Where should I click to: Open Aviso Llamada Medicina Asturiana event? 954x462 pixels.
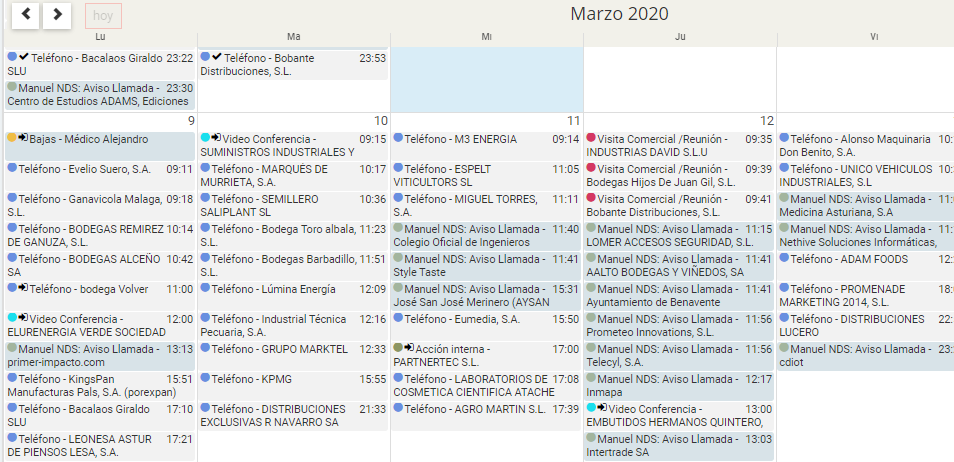pyautogui.click(x=866, y=206)
